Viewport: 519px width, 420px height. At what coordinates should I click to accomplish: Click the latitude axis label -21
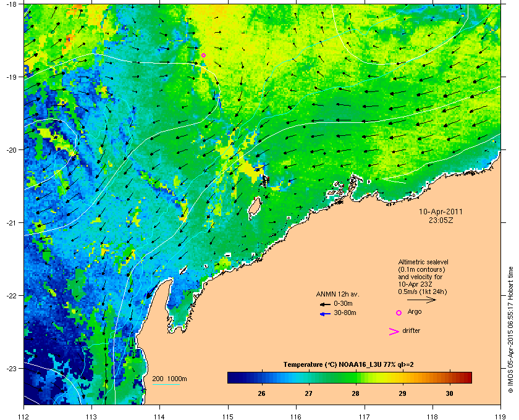pos(12,222)
